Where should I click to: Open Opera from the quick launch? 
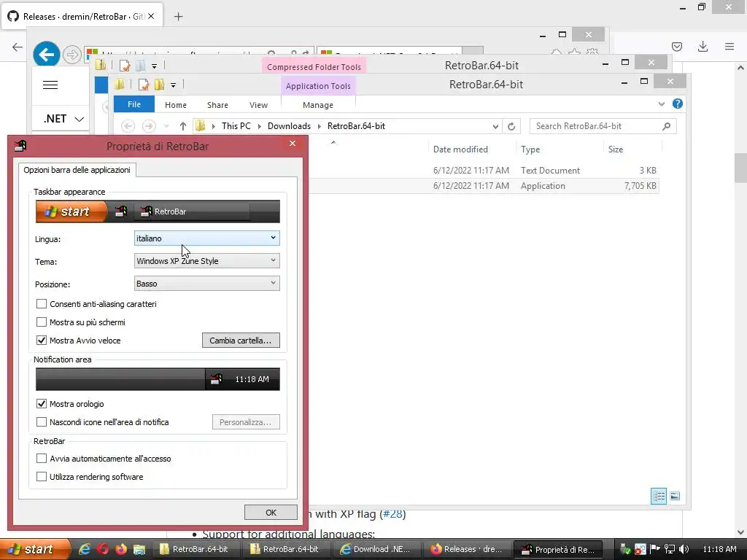click(x=102, y=549)
